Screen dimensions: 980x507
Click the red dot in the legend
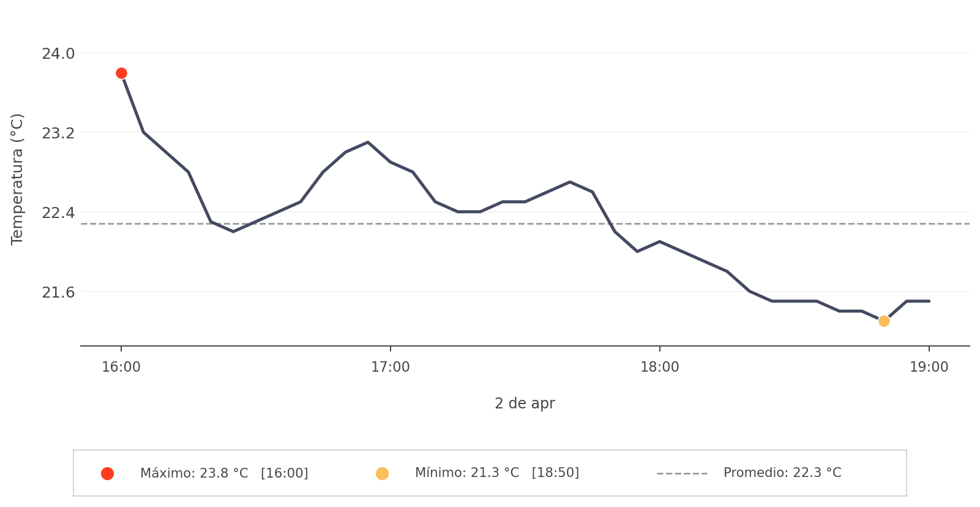(x=107, y=473)
